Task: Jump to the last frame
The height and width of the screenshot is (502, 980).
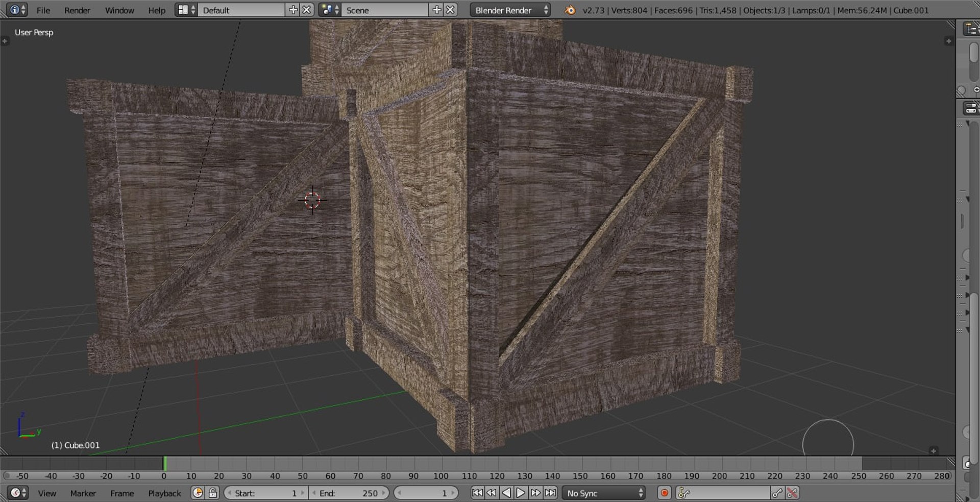Action: (x=550, y=493)
